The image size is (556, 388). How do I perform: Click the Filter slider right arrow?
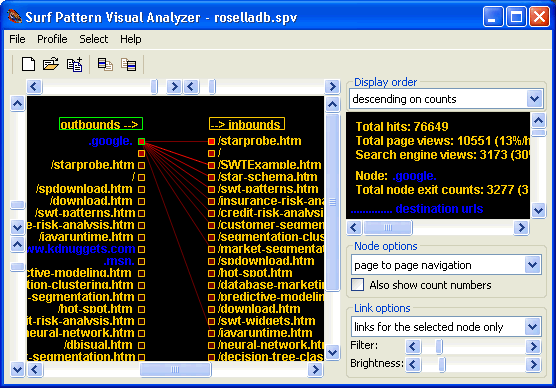[533, 347]
